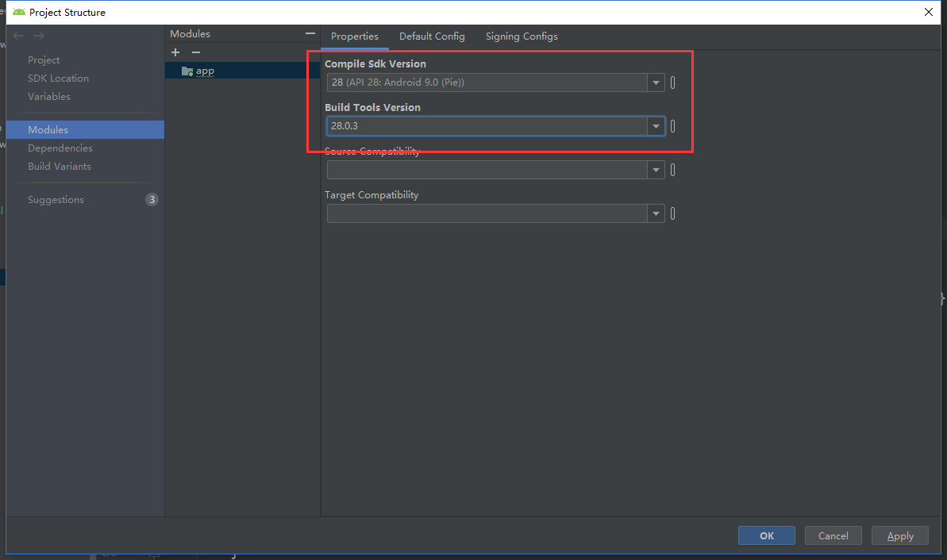Select the Modules section
Image resolution: width=947 pixels, height=560 pixels.
pyautogui.click(x=85, y=130)
